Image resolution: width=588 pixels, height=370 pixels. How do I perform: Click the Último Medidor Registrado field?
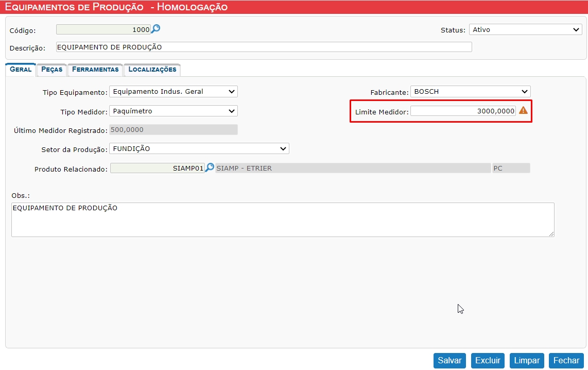(x=174, y=130)
